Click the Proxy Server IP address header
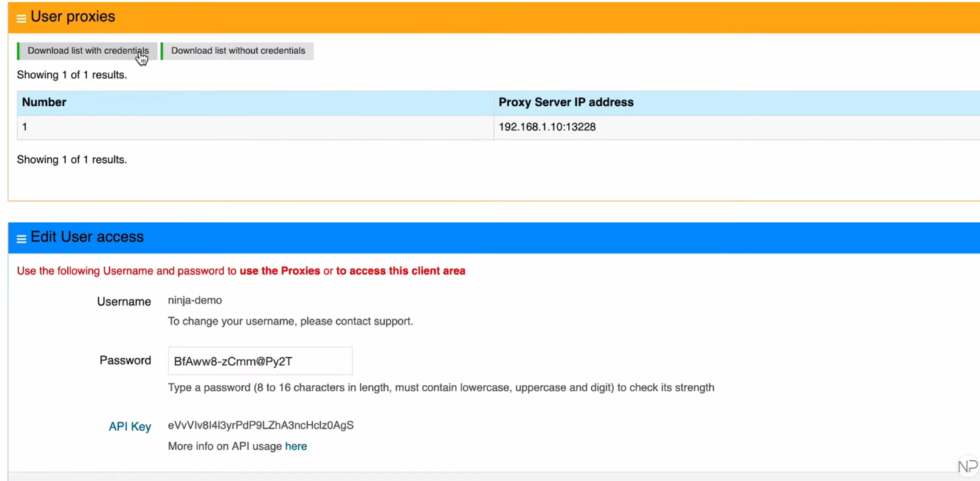Image resolution: width=980 pixels, height=481 pixels. click(566, 103)
